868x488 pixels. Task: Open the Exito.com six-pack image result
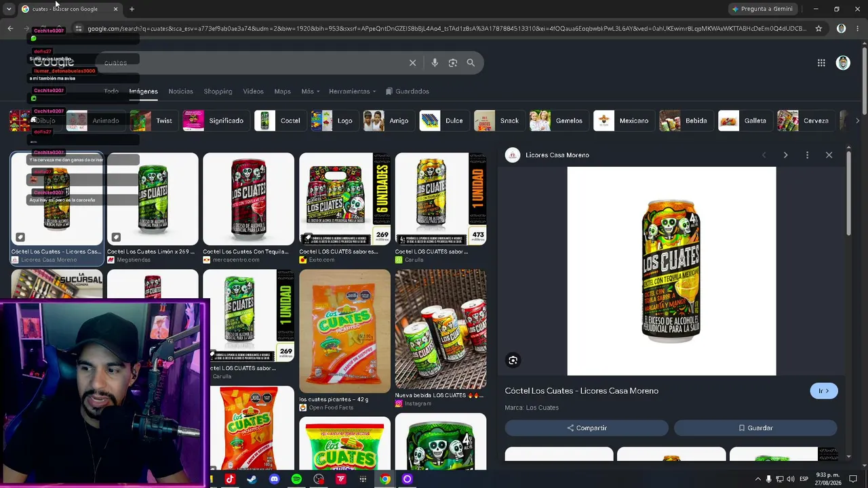[344, 199]
